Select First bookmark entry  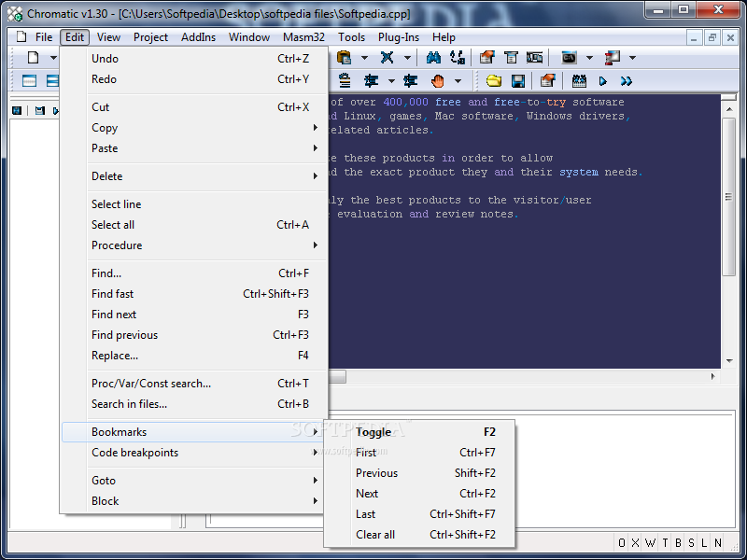(419, 453)
